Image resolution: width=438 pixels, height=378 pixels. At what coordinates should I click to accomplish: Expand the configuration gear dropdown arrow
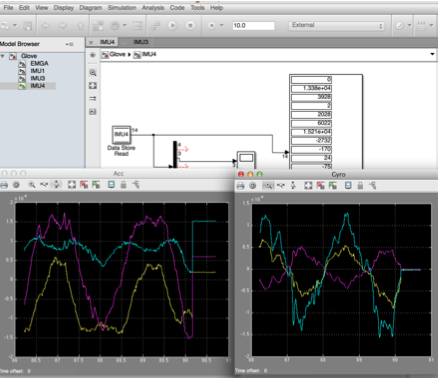[x=125, y=25]
